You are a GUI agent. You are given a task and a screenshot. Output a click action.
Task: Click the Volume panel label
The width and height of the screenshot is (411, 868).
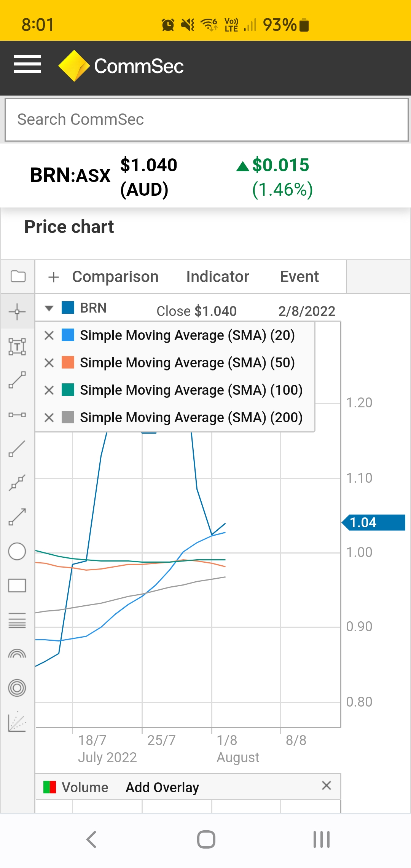pos(85,787)
